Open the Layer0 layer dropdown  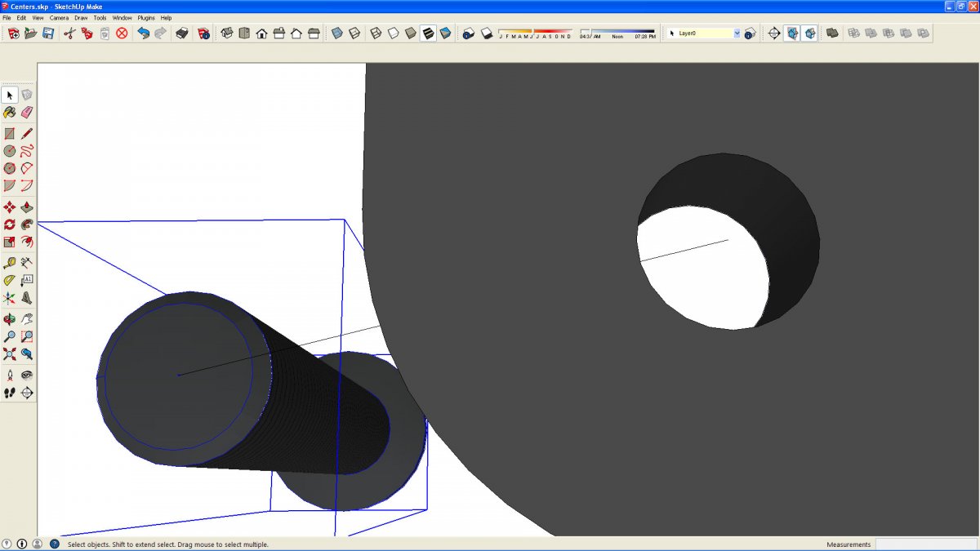point(737,33)
